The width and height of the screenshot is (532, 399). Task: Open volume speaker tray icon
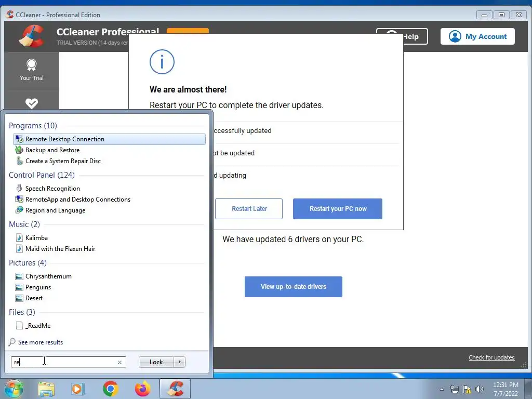click(x=480, y=389)
